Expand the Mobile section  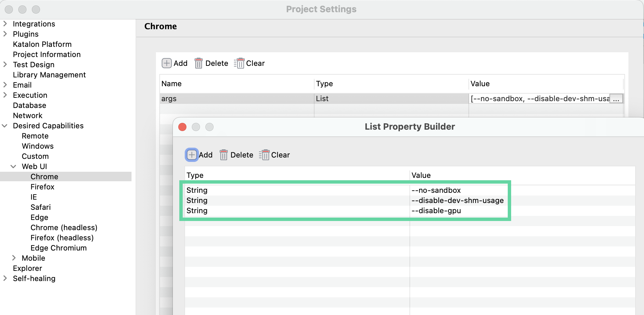point(14,258)
